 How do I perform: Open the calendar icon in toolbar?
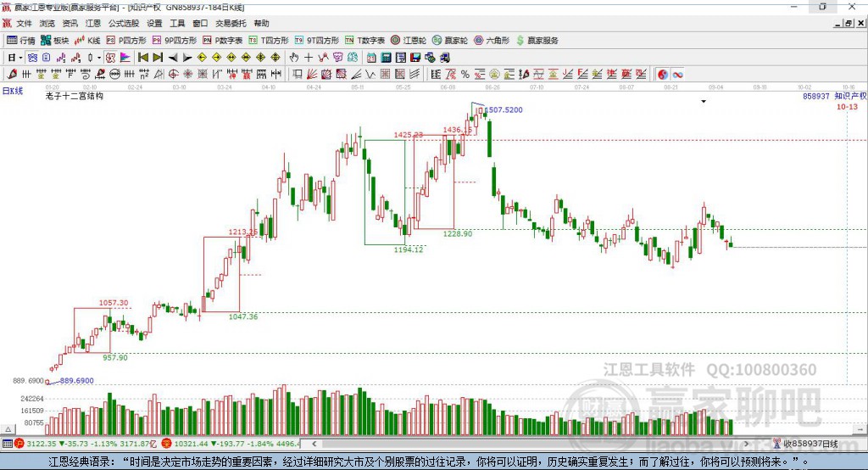371,58
